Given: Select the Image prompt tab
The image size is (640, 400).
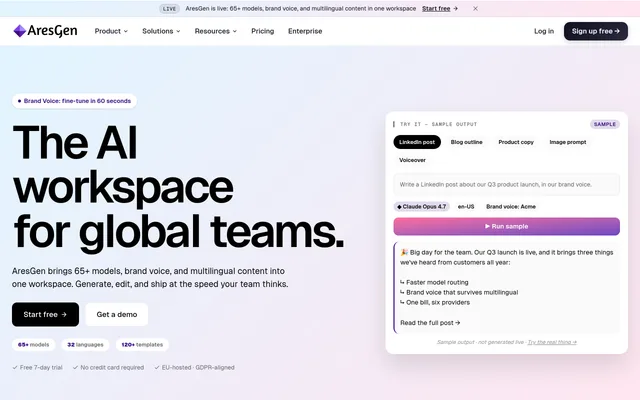Looking at the screenshot, I should point(568,142).
